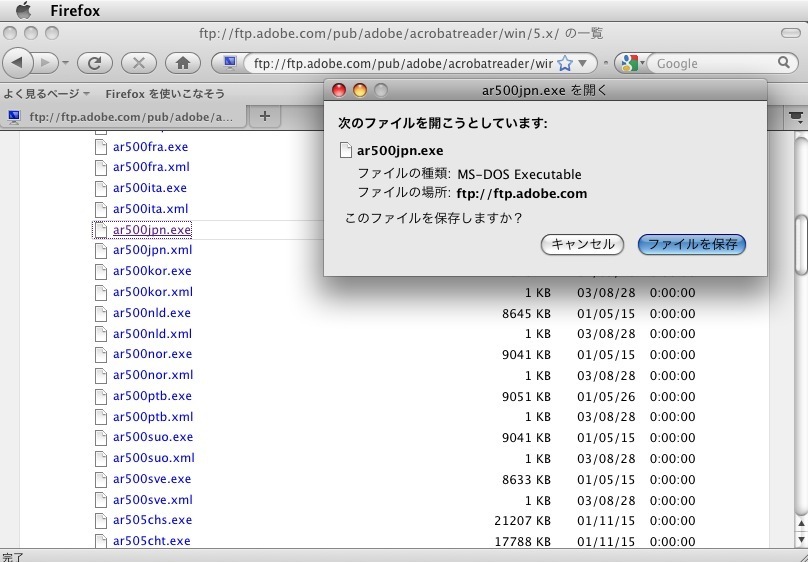Open the Firefox application menu

click(75, 10)
